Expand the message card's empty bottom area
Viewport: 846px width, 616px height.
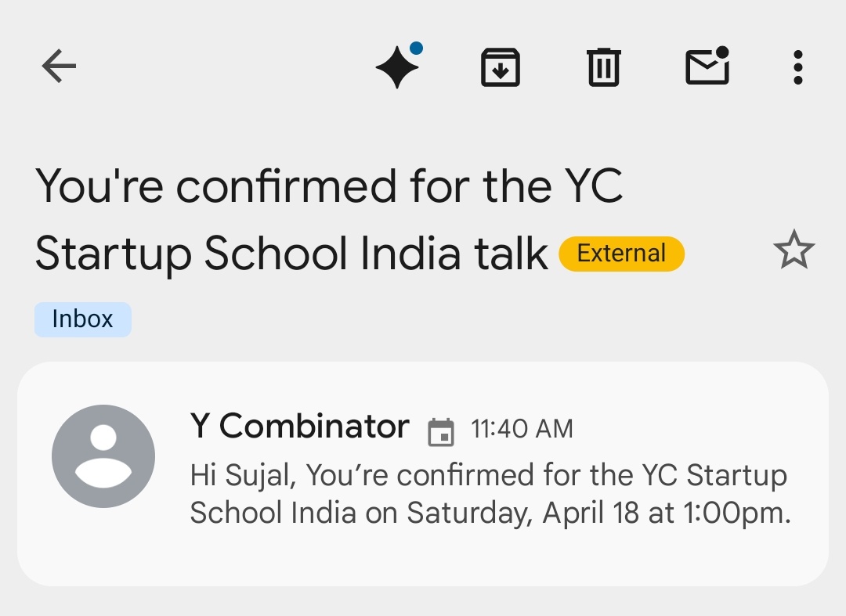coord(423,557)
